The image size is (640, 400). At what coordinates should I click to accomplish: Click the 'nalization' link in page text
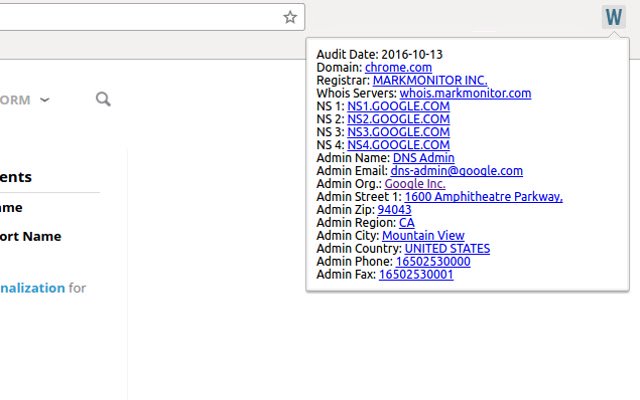tap(32, 288)
